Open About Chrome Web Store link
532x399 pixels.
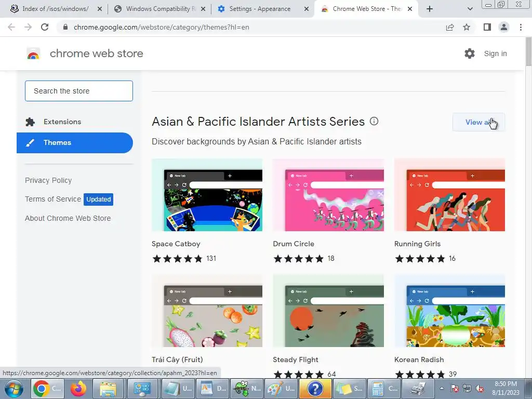click(68, 218)
